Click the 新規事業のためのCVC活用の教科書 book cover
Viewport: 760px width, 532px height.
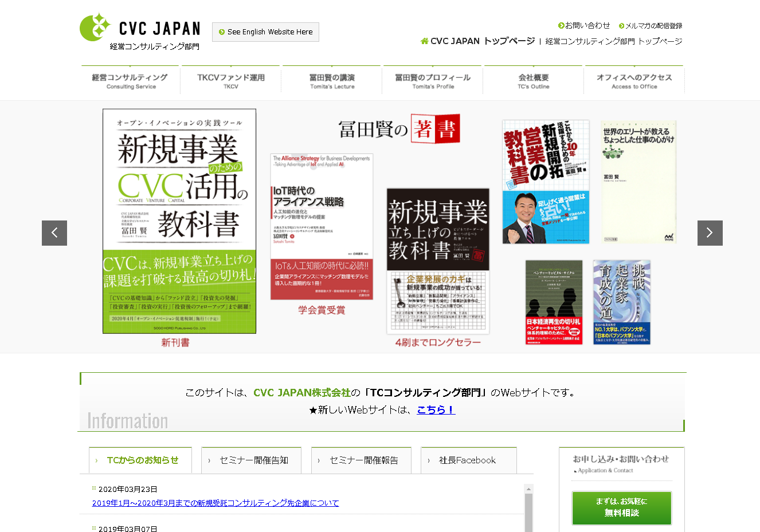[179, 221]
